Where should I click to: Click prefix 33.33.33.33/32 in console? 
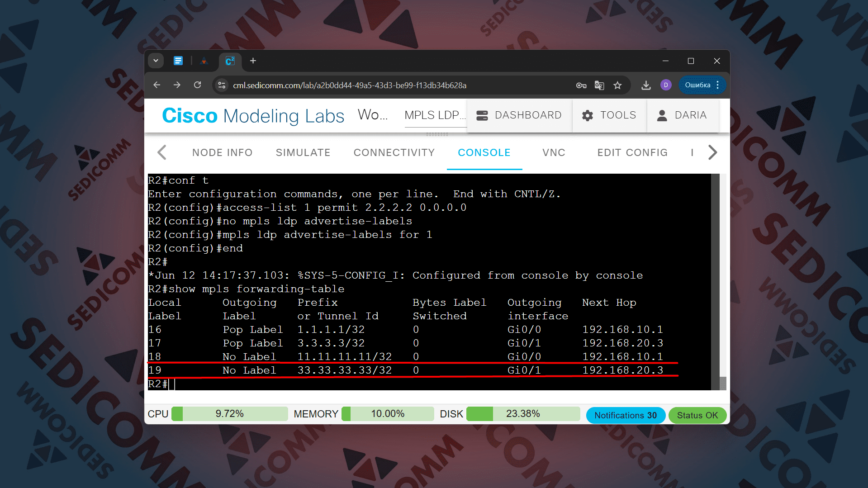click(344, 370)
